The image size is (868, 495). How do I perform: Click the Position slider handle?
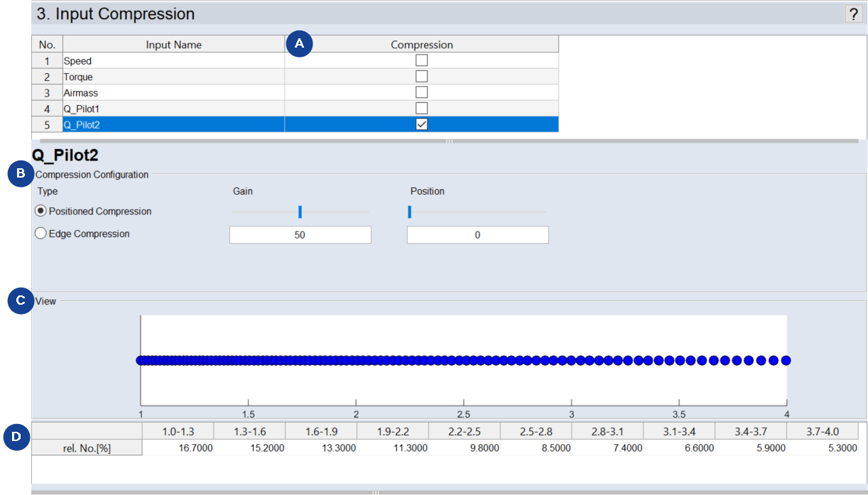(x=409, y=212)
